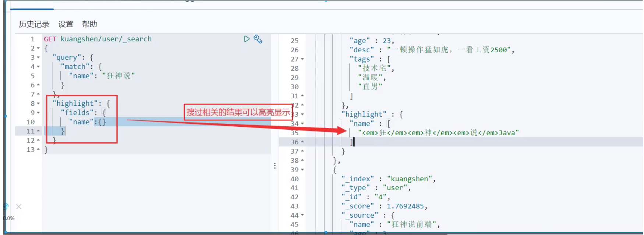Click the "_type" : "user" output line
This screenshot has width=644, height=235.
[376, 188]
